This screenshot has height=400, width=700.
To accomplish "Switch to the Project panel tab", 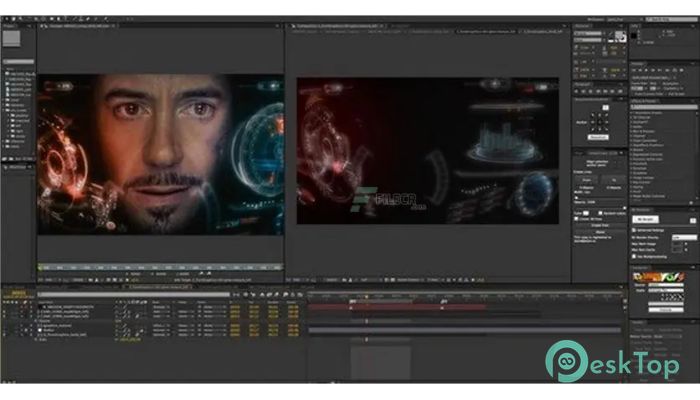I will click(x=9, y=26).
